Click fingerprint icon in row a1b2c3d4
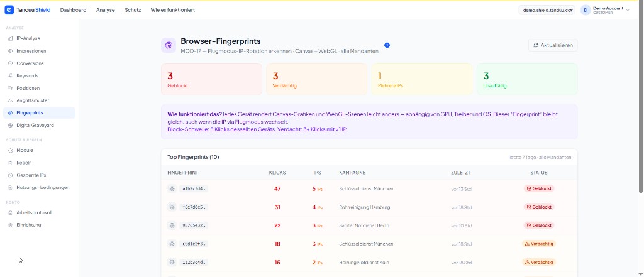 [172, 189]
